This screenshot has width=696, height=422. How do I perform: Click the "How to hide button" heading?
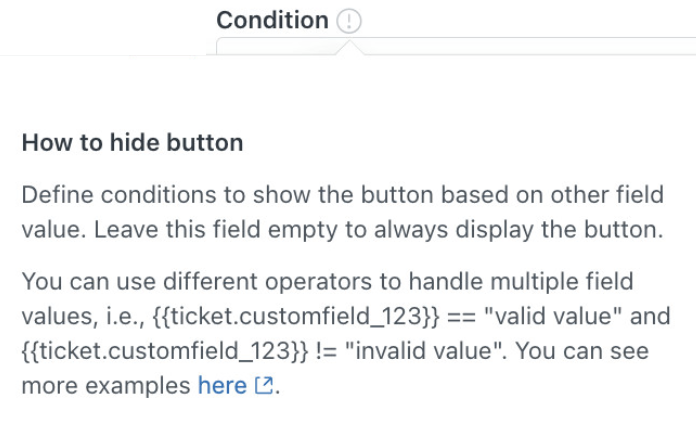tap(132, 143)
